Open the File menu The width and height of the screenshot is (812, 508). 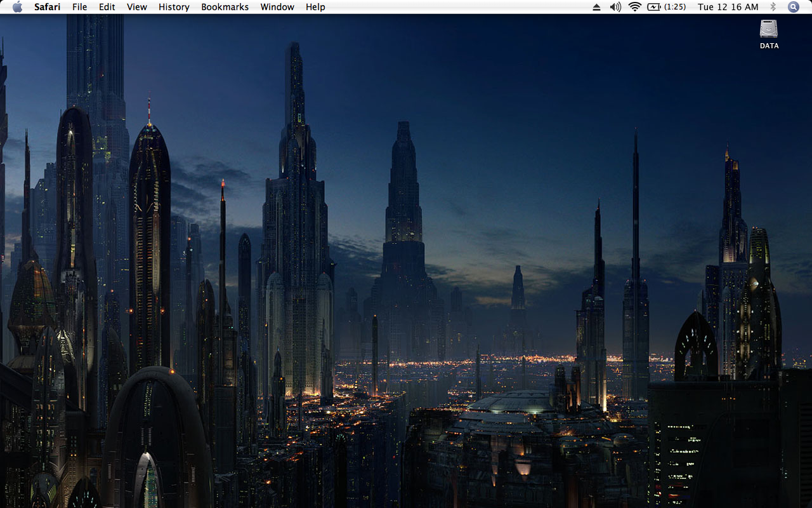pyautogui.click(x=79, y=7)
